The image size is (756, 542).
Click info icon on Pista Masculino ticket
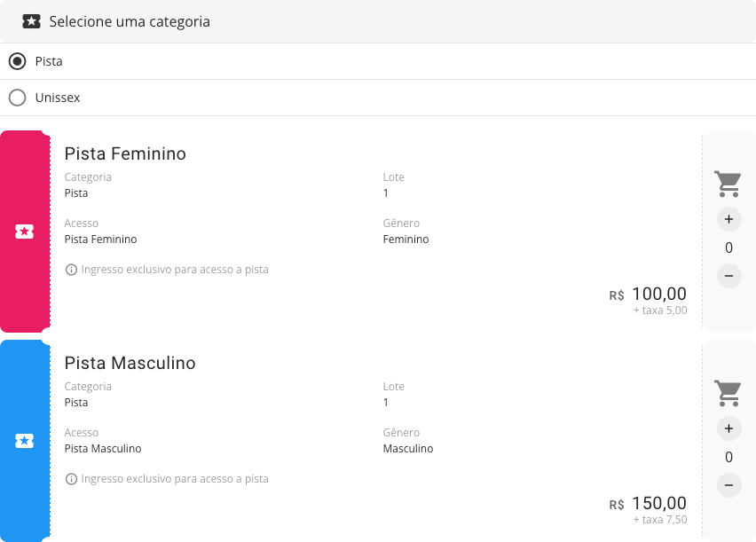(x=71, y=479)
